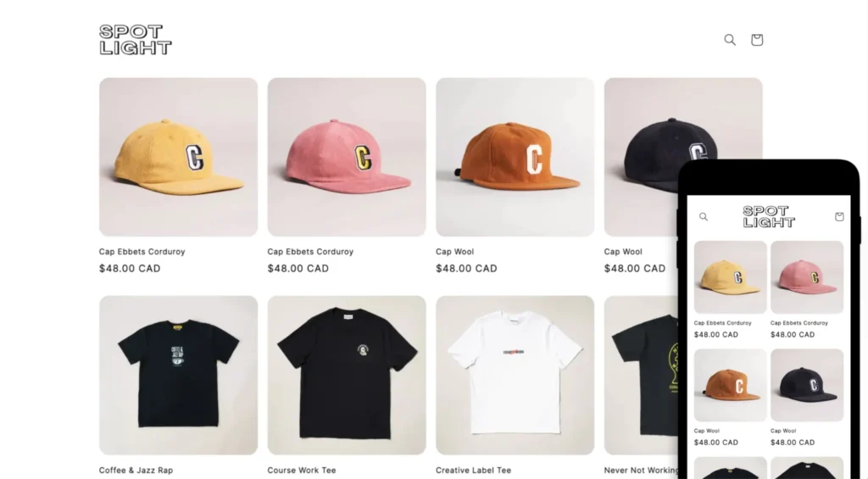Tap the cart icon in phone preview

point(839,216)
